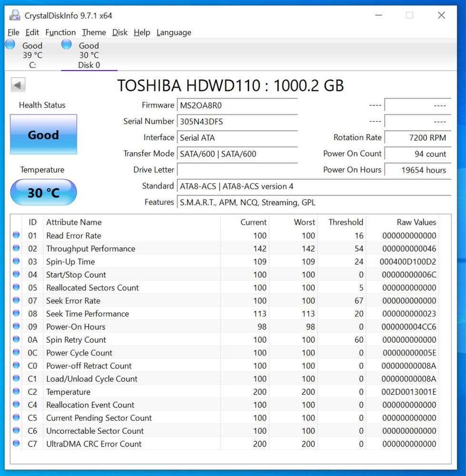Click the Good health status button
The height and width of the screenshot is (476, 466).
43,135
